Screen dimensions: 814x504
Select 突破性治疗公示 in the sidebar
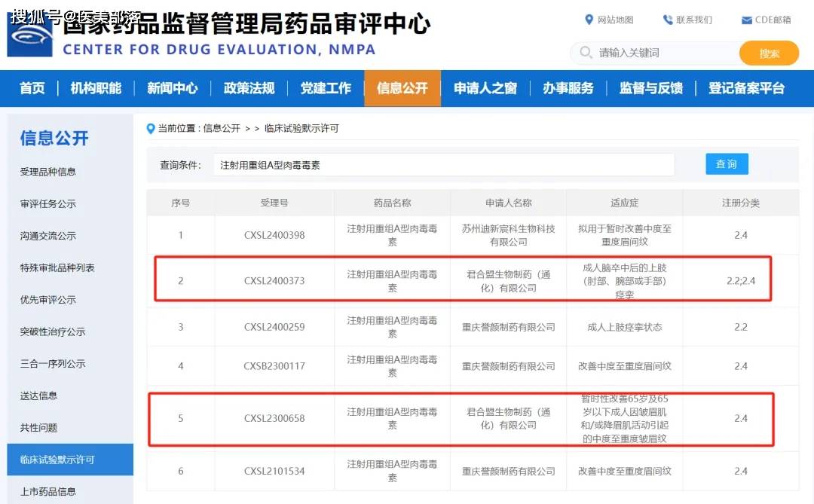tap(53, 331)
